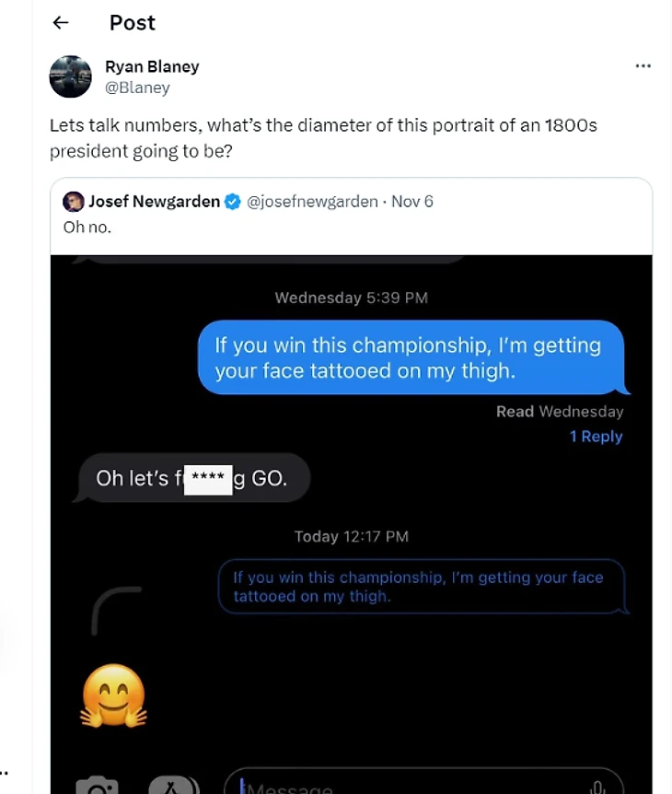This screenshot has width=672, height=794.
Task: Open Ryan Blaney's profile name link
Action: coord(152,66)
